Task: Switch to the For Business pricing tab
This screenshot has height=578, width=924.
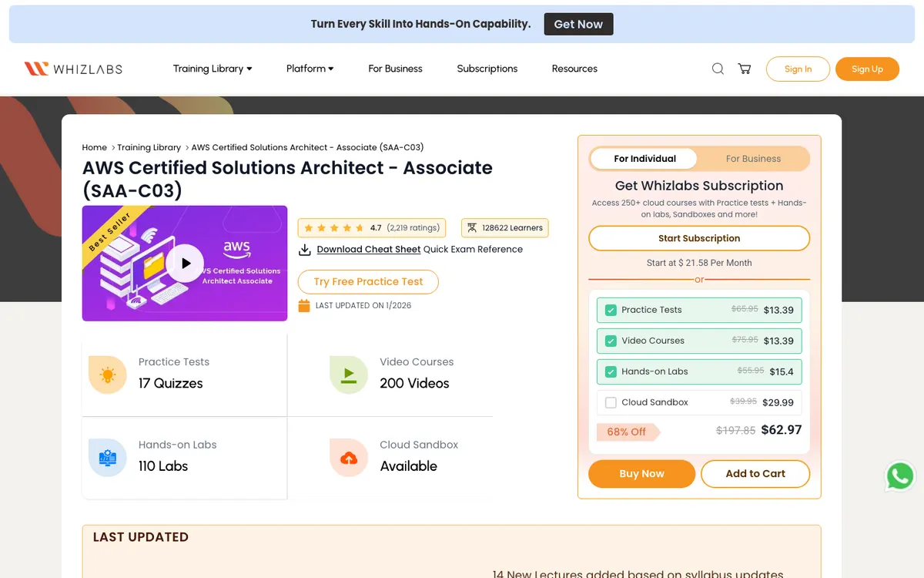Action: pos(753,159)
